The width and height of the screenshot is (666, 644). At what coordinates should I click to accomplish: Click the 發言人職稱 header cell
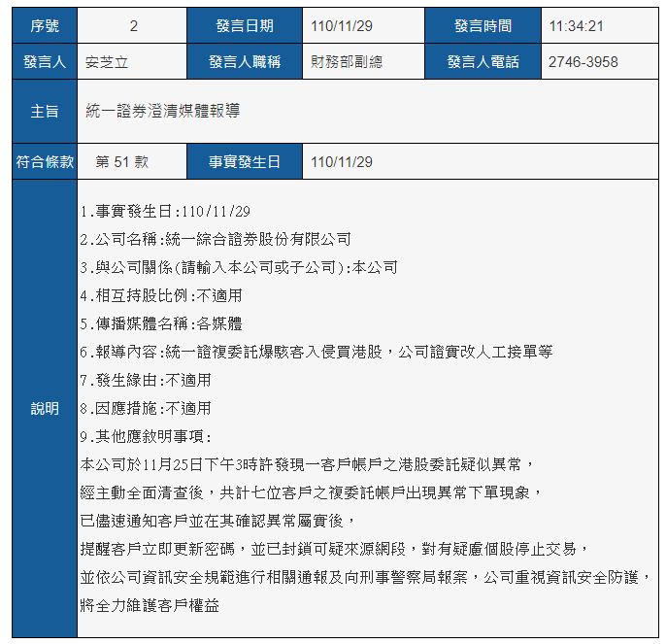245,61
